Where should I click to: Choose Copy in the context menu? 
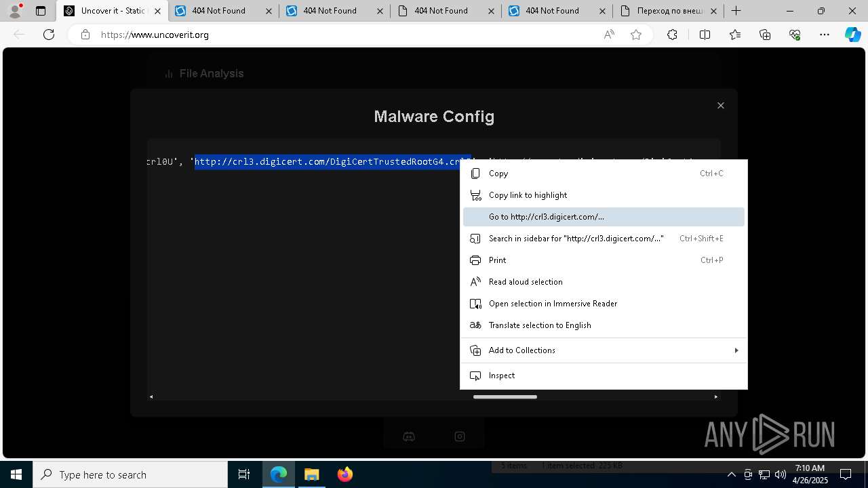(x=604, y=174)
